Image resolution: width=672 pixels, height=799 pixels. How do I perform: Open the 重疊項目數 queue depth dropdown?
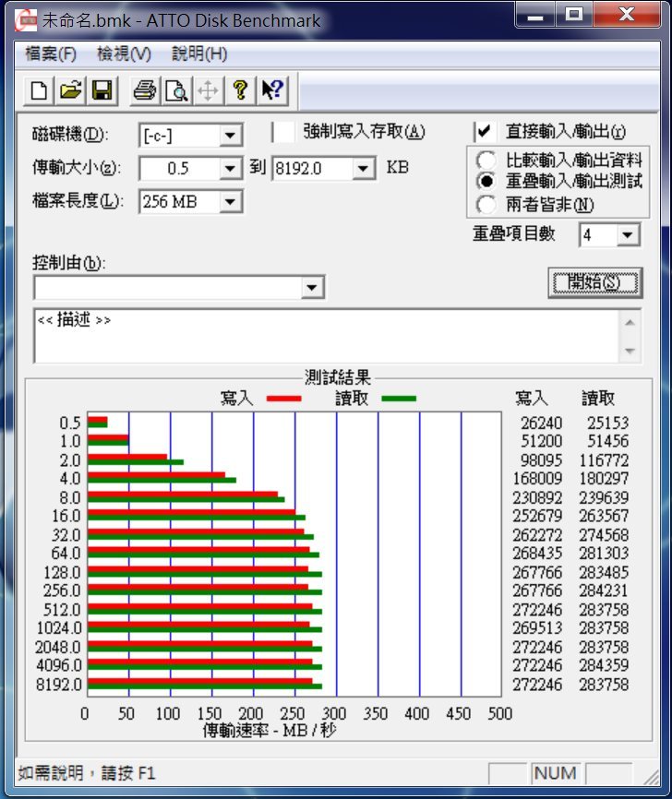[628, 235]
